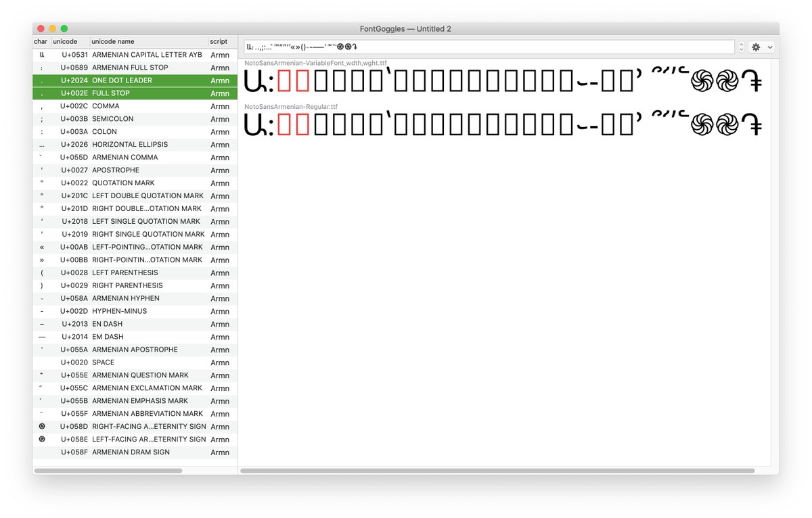Select the ARMENIAN FULL STOP row
This screenshot has height=518, width=812.
coord(135,68)
